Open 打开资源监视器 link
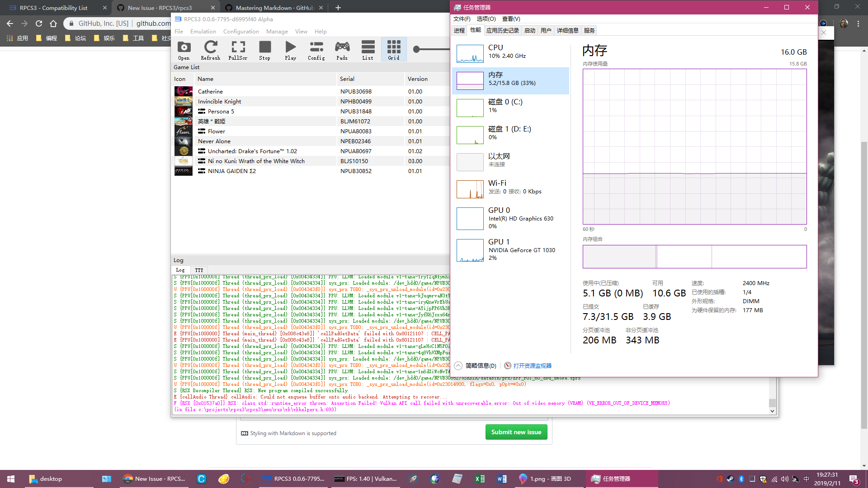The image size is (868, 488). click(532, 366)
